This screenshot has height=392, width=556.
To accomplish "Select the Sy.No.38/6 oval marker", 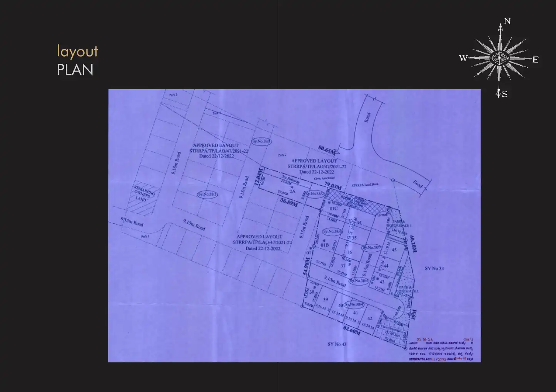I will tap(332, 231).
